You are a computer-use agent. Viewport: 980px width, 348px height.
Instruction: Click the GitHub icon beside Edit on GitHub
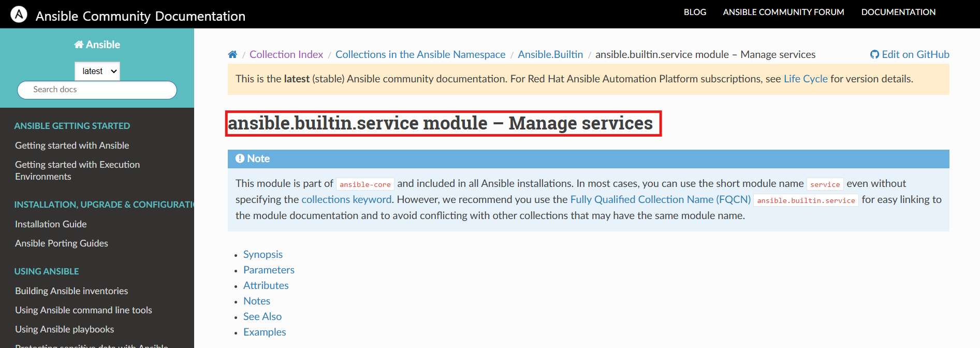click(x=874, y=54)
